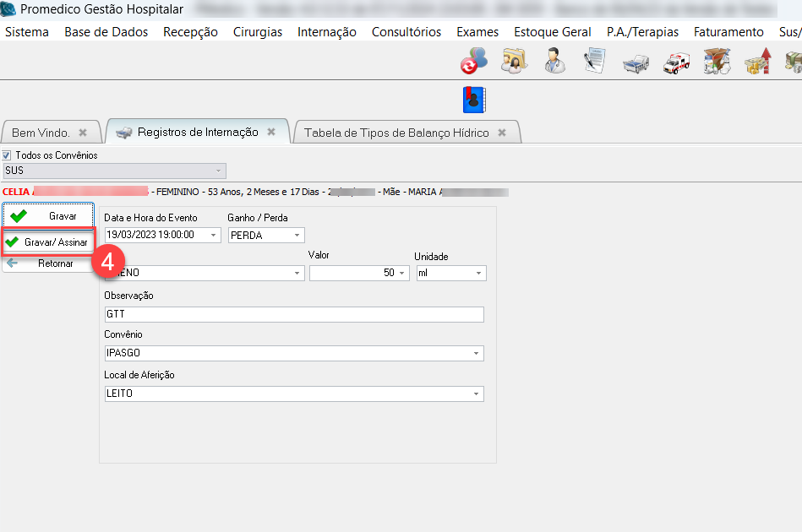
Task: Click the user refresh toolbar icon
Action: click(473, 61)
